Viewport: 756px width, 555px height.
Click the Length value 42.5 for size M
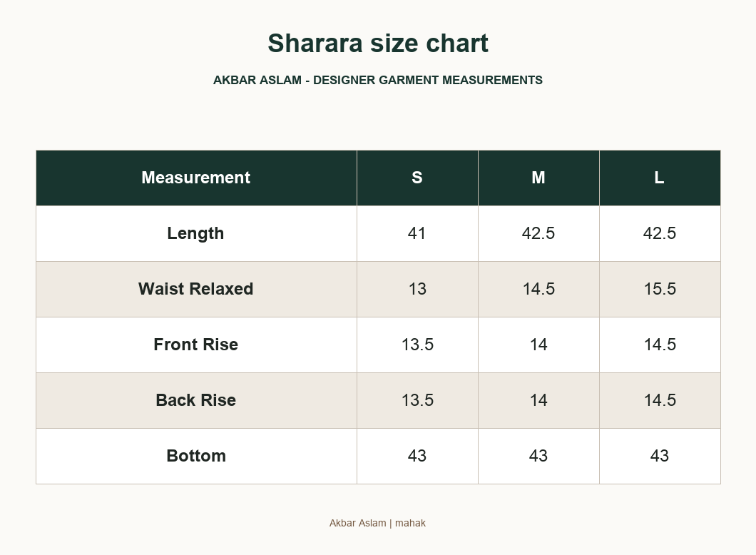(x=538, y=233)
